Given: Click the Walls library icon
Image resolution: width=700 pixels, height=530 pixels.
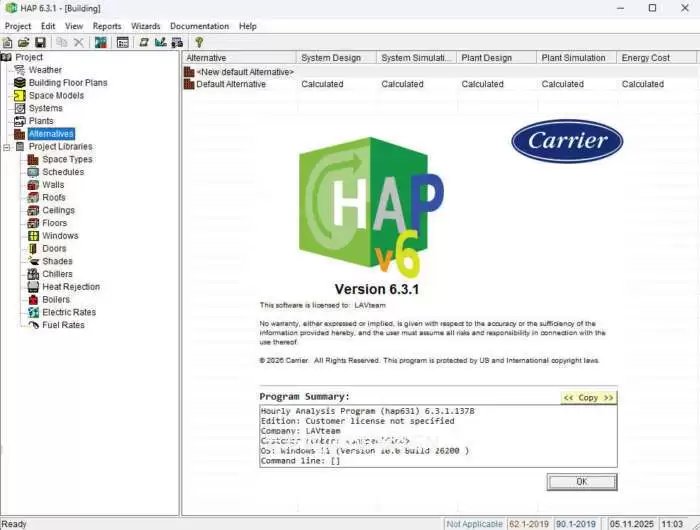Looking at the screenshot, I should [33, 185].
